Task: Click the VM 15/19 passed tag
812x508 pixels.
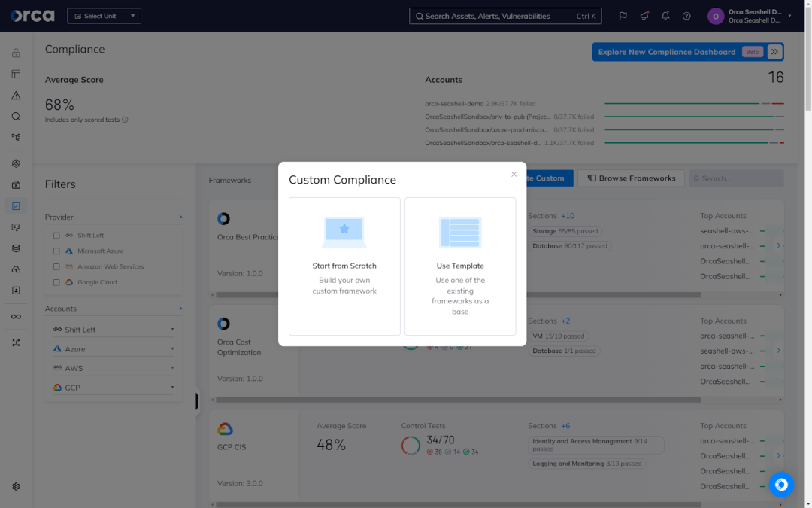Action: [558, 336]
